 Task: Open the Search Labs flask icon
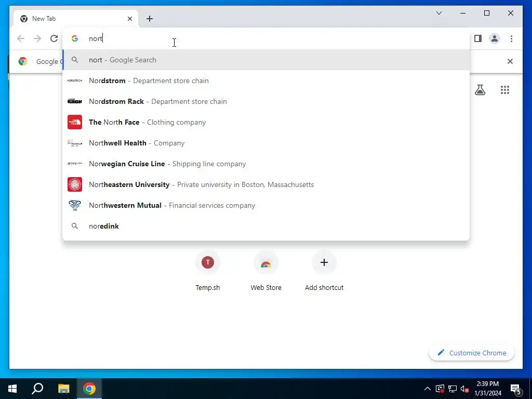tap(480, 90)
